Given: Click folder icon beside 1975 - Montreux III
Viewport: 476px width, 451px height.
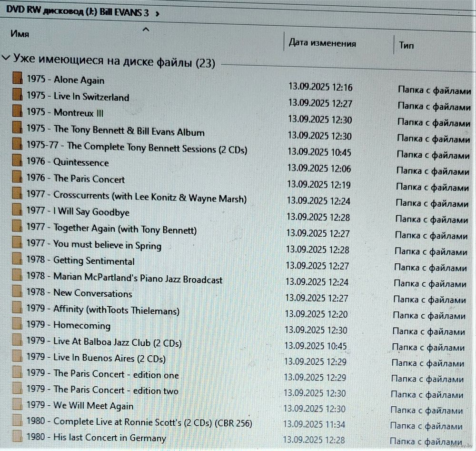Looking at the screenshot, I should click(x=18, y=111).
